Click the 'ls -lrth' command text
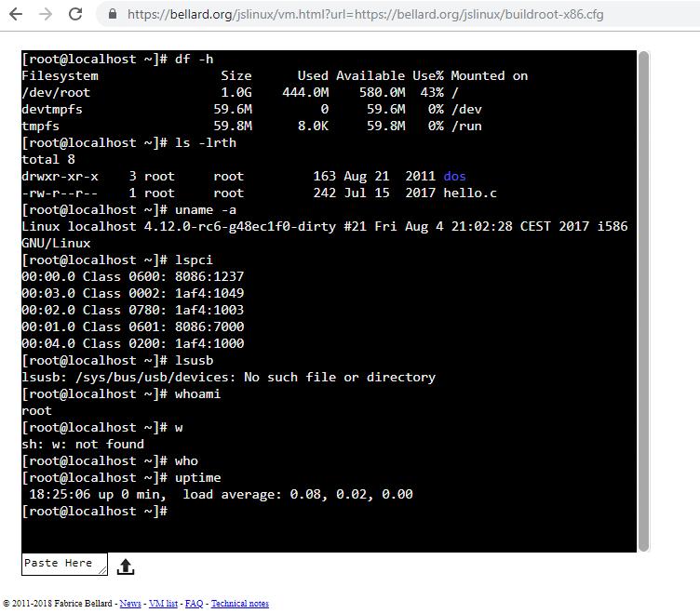Viewport: 700px width, 613px height. pyautogui.click(x=206, y=142)
